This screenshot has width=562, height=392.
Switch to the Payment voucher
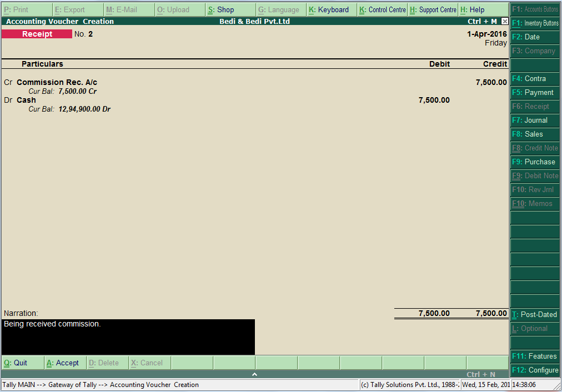coord(534,93)
